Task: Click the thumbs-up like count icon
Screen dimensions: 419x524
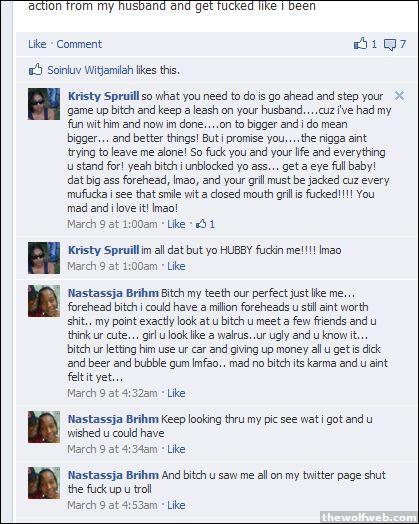Action: click(360, 43)
